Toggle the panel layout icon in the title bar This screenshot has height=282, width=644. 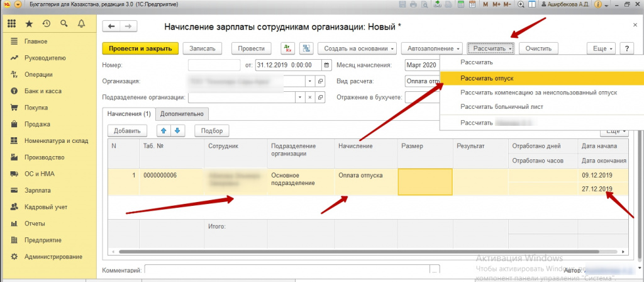(532, 4)
